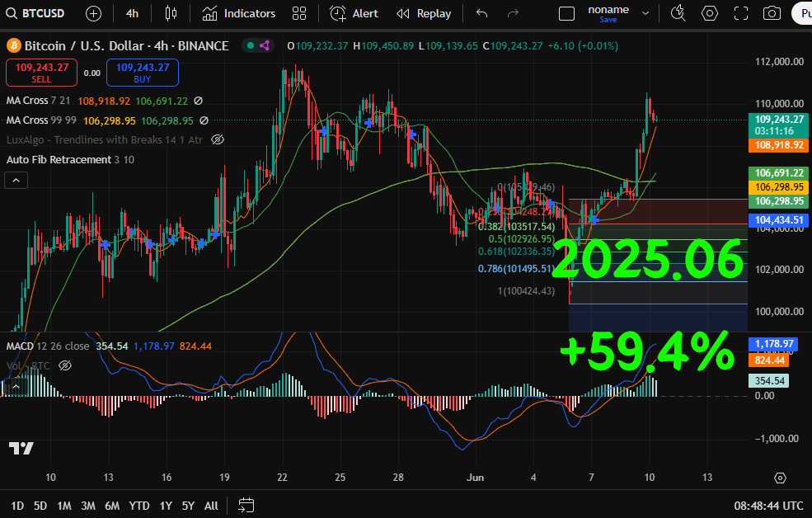Set chart range to 5D
The width and height of the screenshot is (812, 518).
[x=40, y=506]
